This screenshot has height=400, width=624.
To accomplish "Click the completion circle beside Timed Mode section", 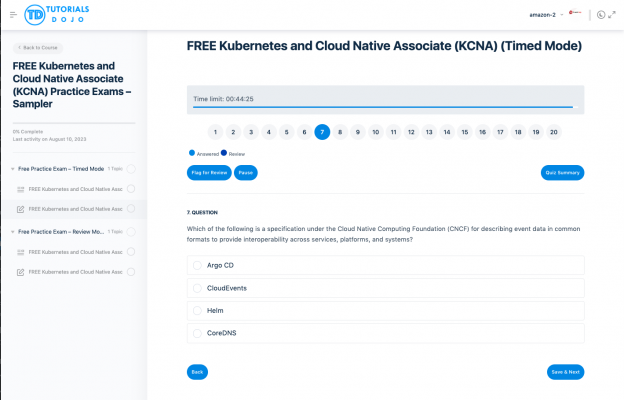I will 131,169.
